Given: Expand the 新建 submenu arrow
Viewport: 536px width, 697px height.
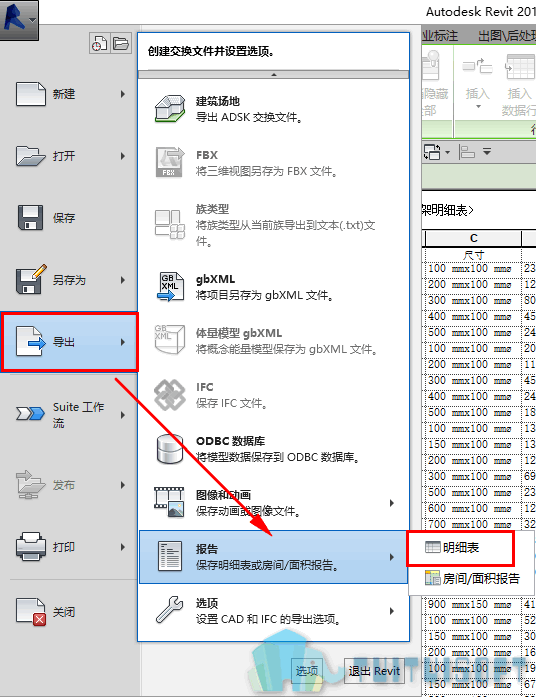Looking at the screenshot, I should click(123, 94).
